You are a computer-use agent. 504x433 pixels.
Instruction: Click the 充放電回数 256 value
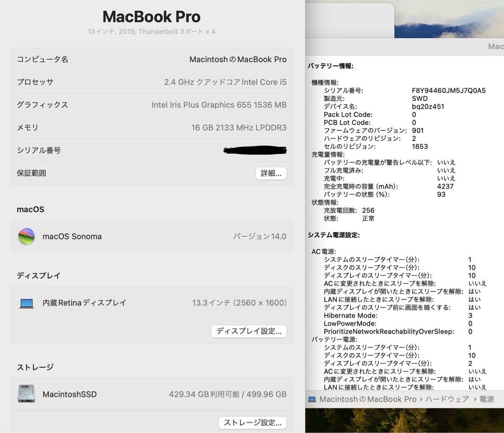click(x=369, y=210)
